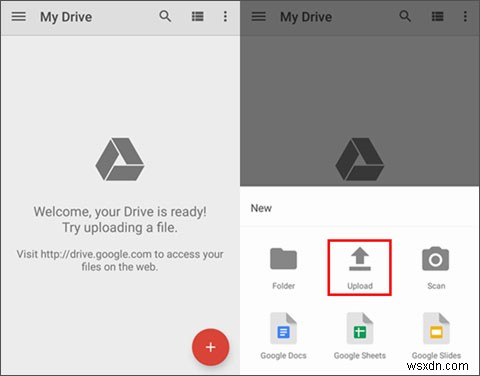
Task: Tap the 'My Drive' title in right screen
Action: pos(306,17)
